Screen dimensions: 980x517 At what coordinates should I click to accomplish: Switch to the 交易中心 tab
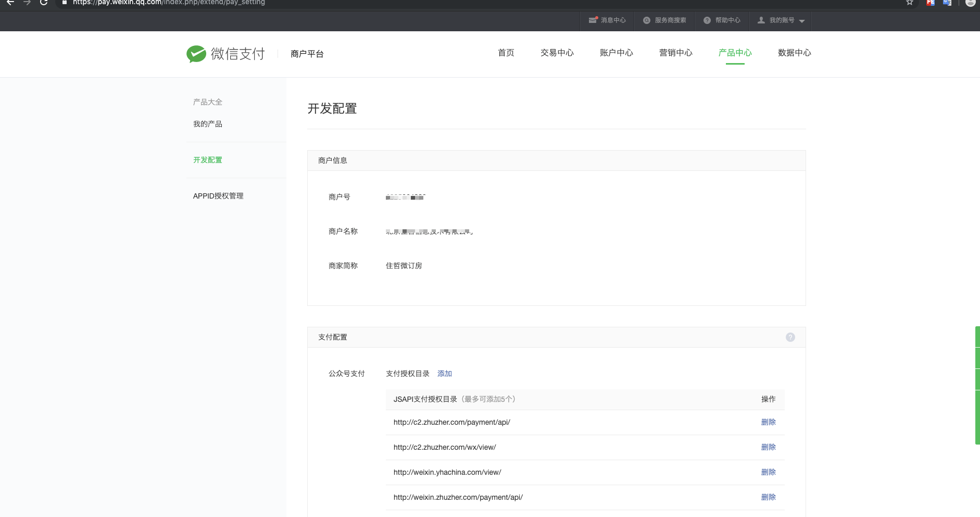[557, 53]
